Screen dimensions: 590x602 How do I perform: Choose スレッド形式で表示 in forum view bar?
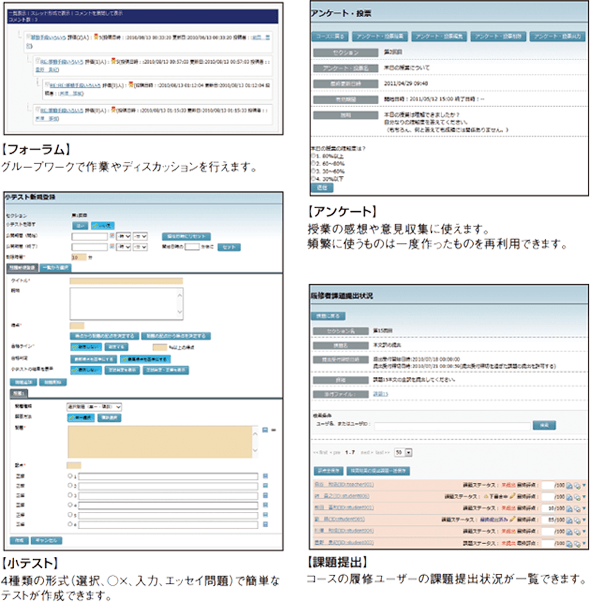(52, 13)
